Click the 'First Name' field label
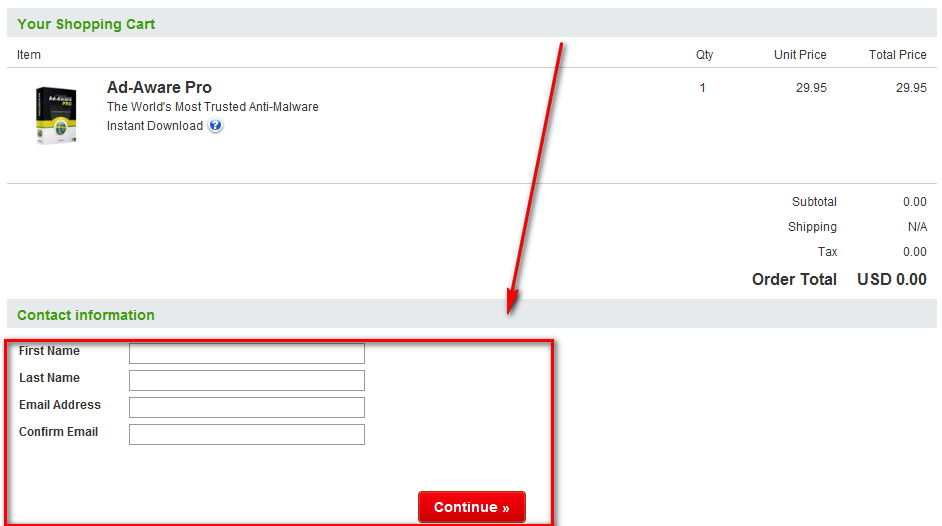This screenshot has height=526, width=942. (x=49, y=351)
